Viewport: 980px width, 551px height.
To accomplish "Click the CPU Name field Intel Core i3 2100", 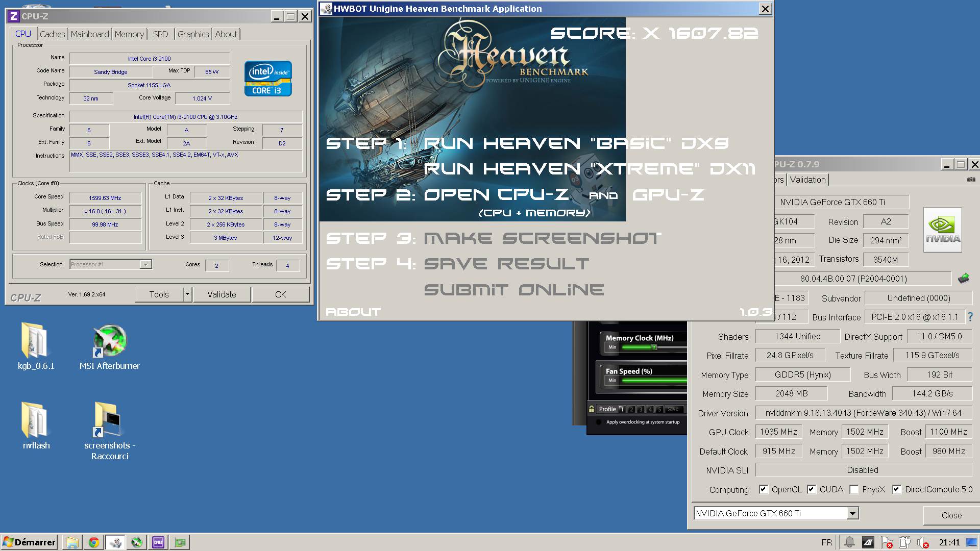I will (x=150, y=59).
